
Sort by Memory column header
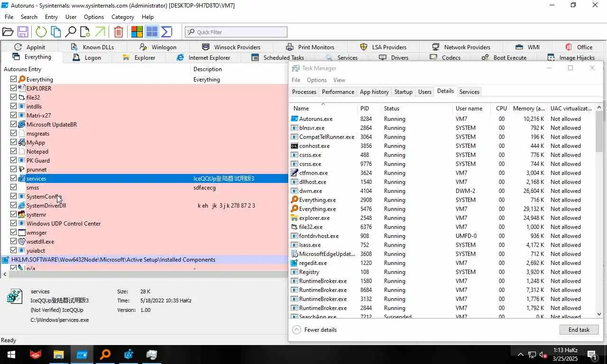tap(528, 109)
